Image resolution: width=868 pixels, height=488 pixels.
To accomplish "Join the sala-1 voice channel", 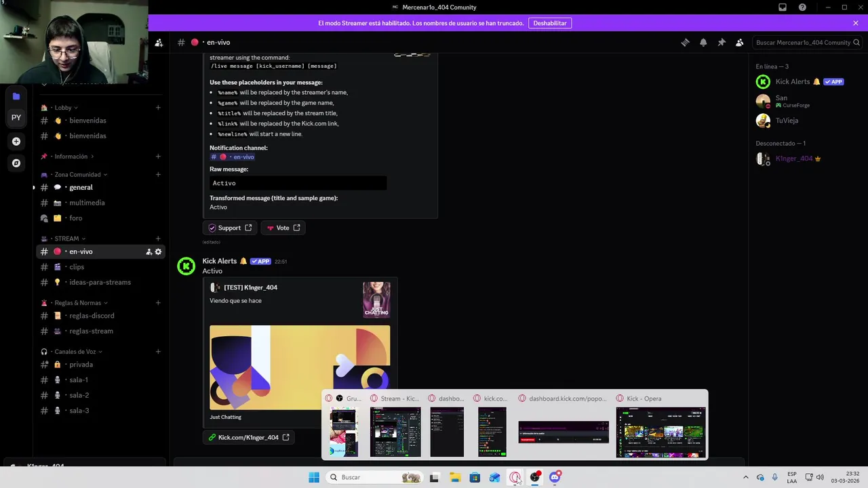I will [100, 380].
